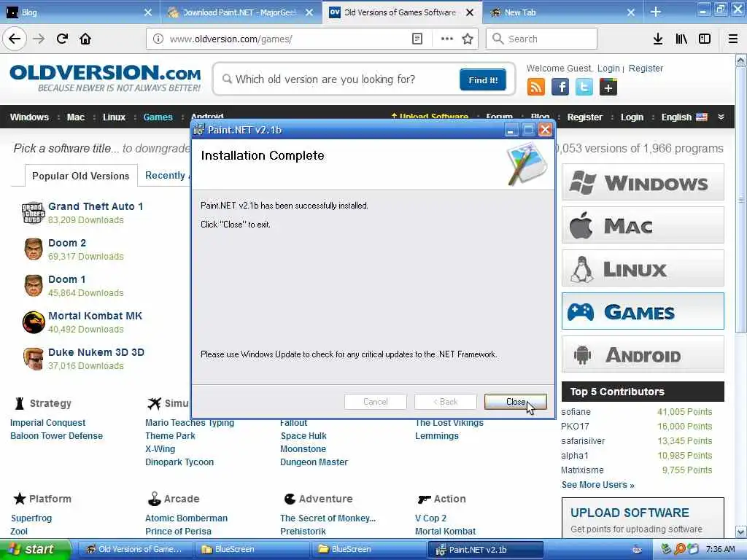Toggle the sidebar icon in toolbar
Screen dimensions: 747x560
tap(705, 39)
